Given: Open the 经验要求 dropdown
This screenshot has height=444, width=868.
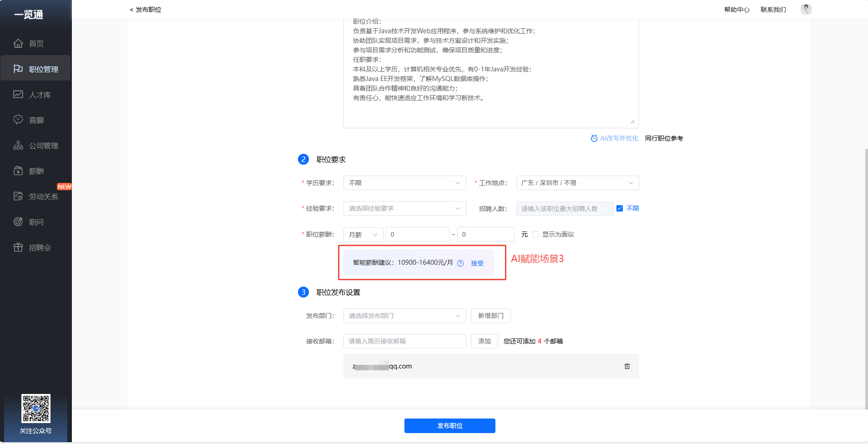Looking at the screenshot, I should (x=405, y=208).
